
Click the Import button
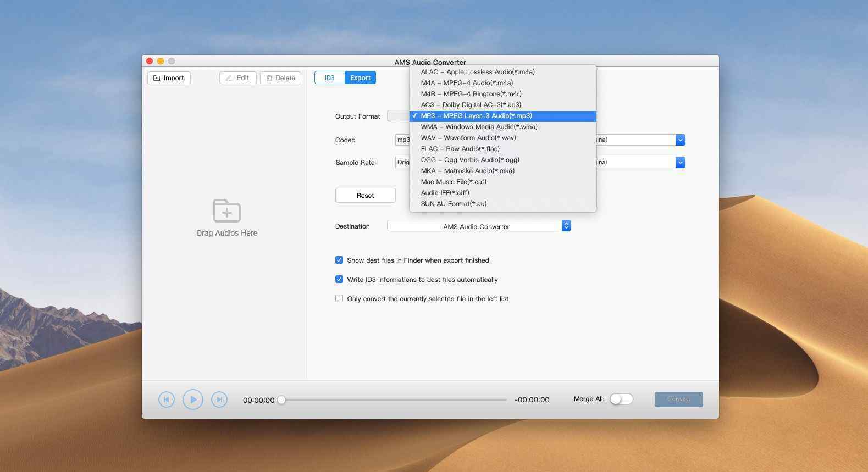(x=169, y=78)
